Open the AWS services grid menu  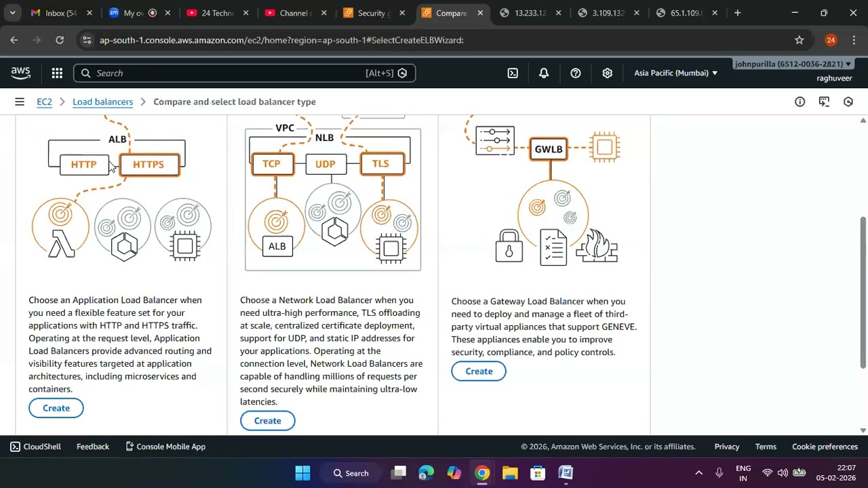(x=57, y=73)
